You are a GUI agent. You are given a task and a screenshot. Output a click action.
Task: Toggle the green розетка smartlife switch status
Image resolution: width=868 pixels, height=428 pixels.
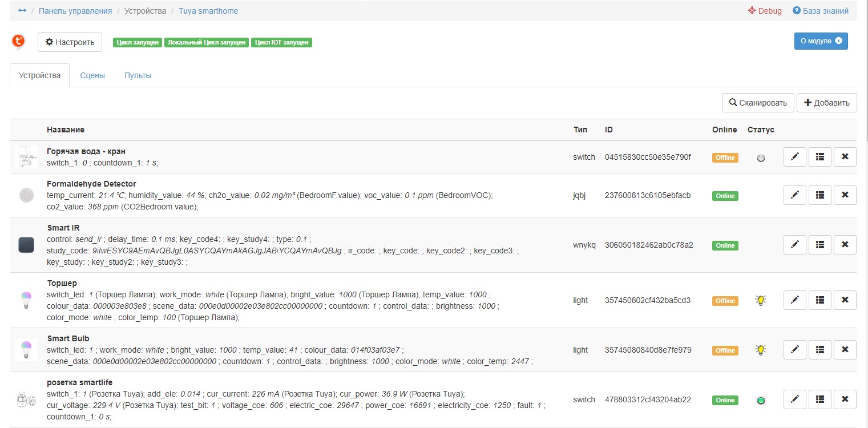[760, 400]
